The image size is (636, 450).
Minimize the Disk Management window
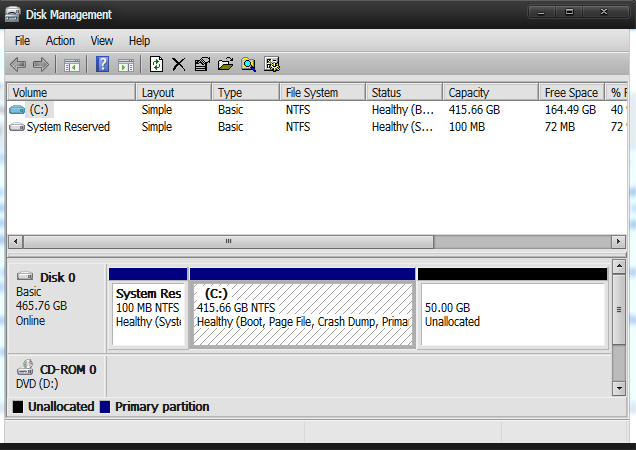pos(541,12)
